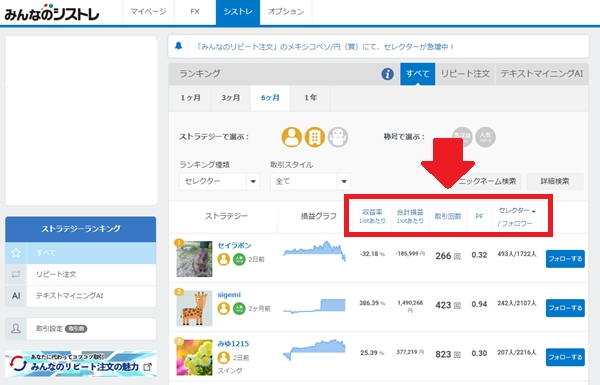Switch to リピート注文 ranking tab

tap(465, 74)
